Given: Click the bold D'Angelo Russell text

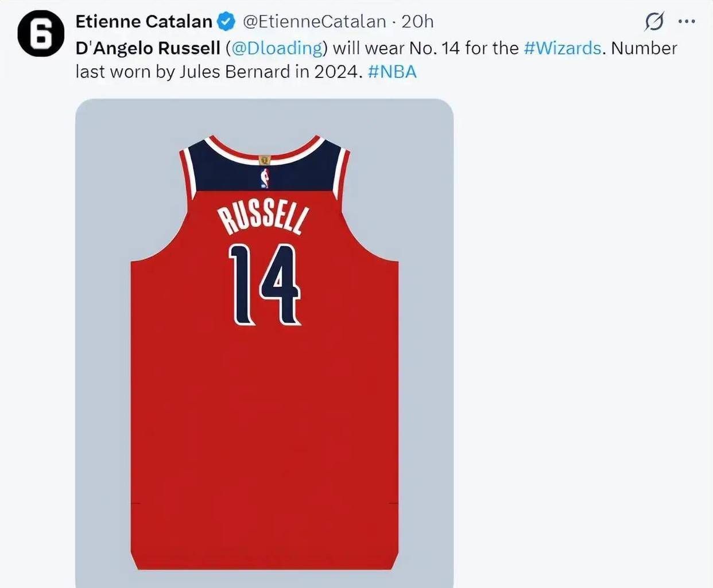Looking at the screenshot, I should (148, 48).
